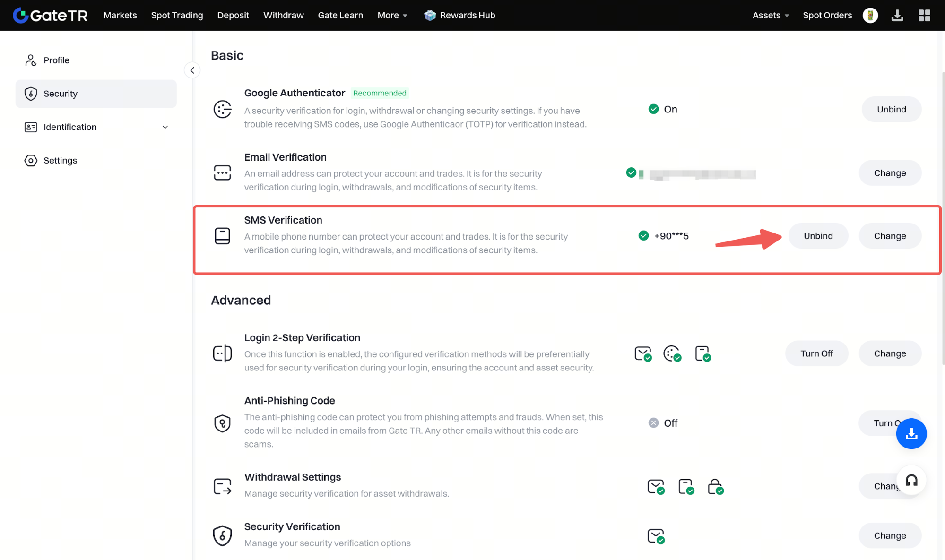Open the Profile sidebar item

56,60
